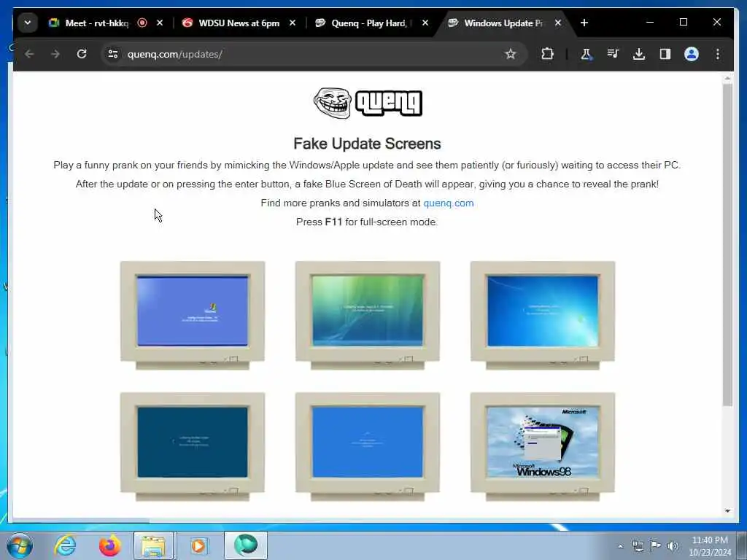Reload the current page
Image resolution: width=747 pixels, height=560 pixels.
[82, 54]
